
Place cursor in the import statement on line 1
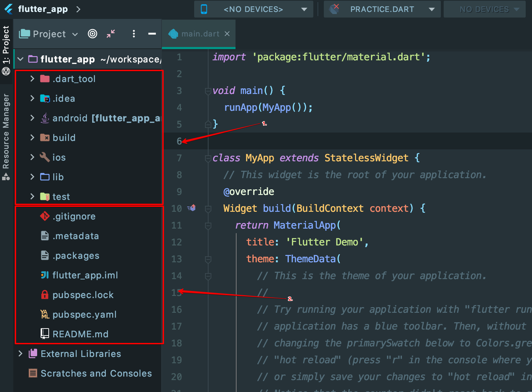point(321,57)
